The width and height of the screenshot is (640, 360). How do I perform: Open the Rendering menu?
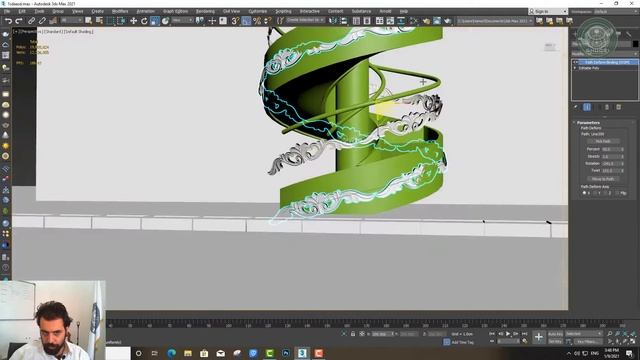click(205, 11)
